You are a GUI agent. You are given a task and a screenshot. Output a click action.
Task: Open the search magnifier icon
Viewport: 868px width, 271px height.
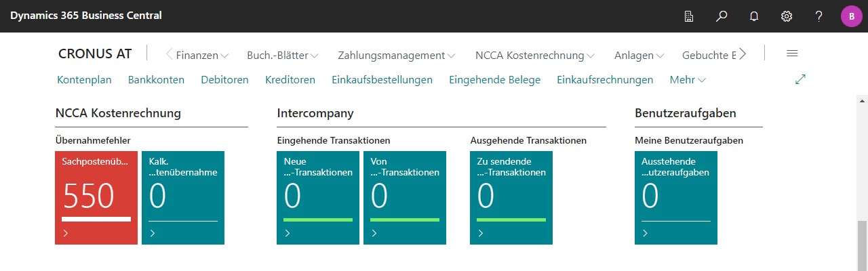(x=722, y=16)
